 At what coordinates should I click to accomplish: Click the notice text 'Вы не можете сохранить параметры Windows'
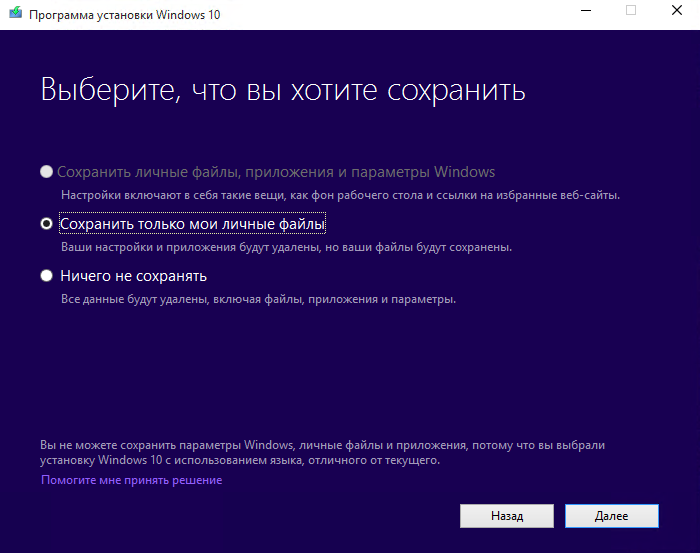[x=323, y=443]
